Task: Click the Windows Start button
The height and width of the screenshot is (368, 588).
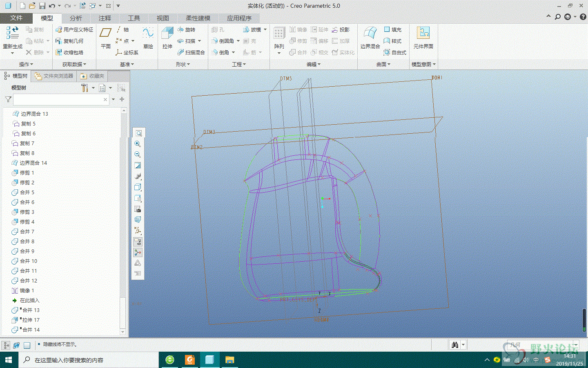Action: [x=8, y=360]
